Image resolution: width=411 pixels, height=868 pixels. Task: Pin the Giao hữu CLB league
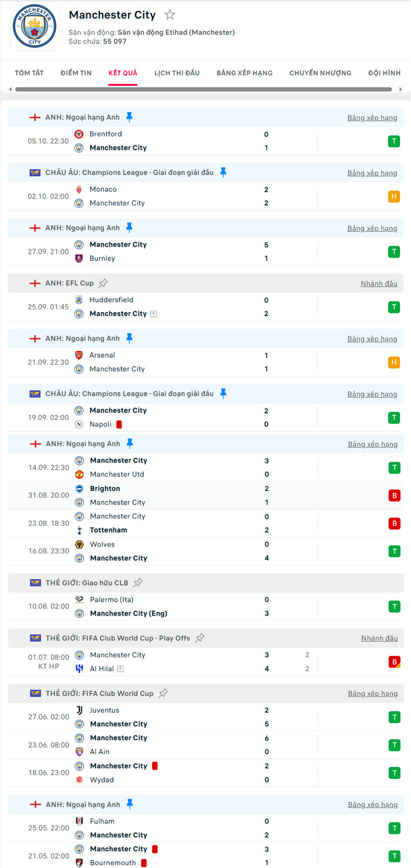pyautogui.click(x=138, y=582)
